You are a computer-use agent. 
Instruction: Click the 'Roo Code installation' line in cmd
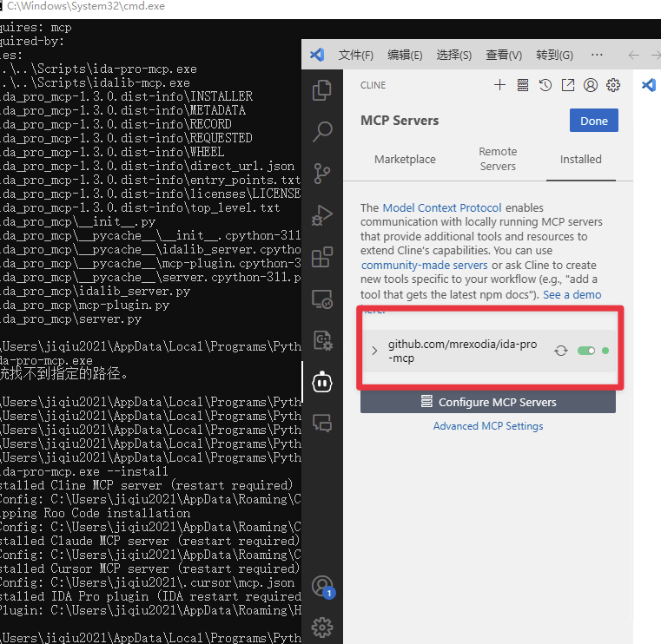pyautogui.click(x=95, y=513)
